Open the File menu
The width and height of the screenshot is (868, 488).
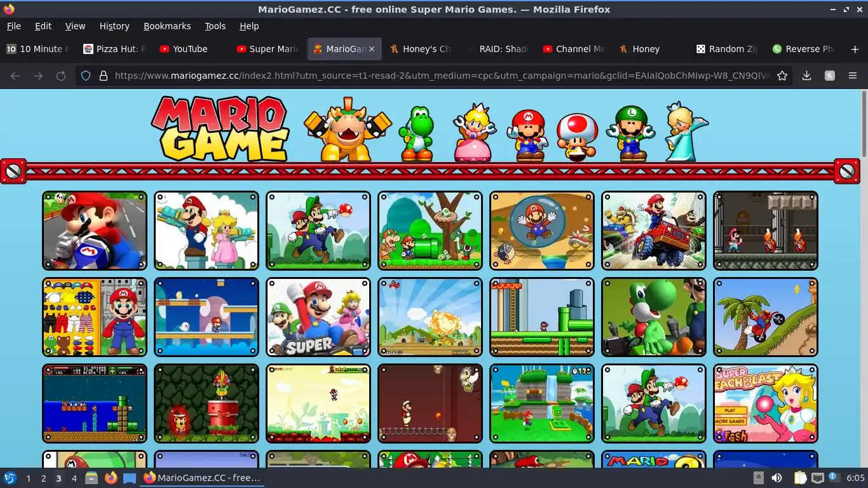point(13,26)
